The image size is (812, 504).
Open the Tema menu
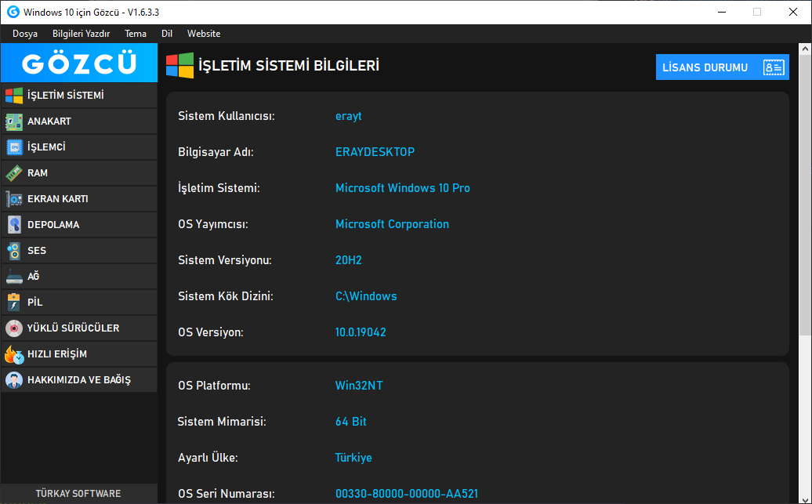pyautogui.click(x=135, y=34)
